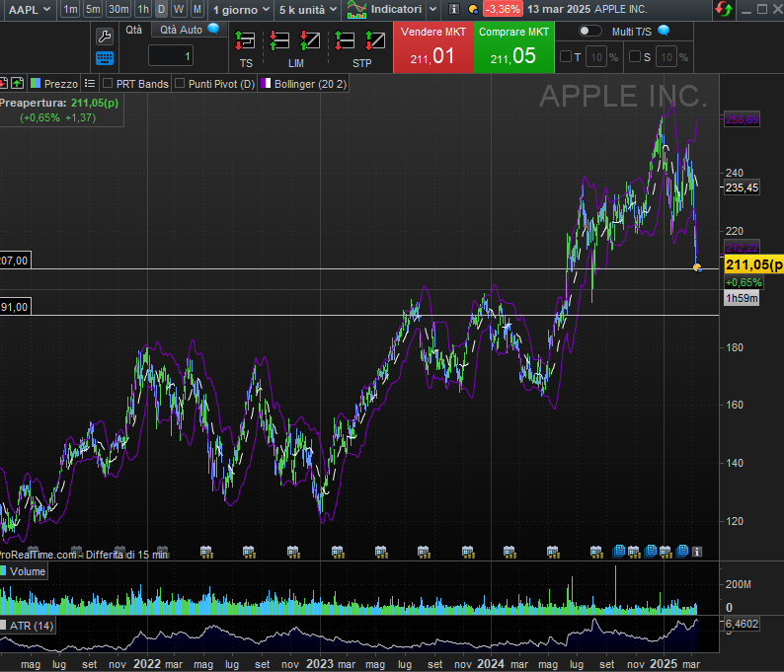Screen dimensions: 784x672
Task: Switch to the 30m timeframe
Action: click(118, 9)
